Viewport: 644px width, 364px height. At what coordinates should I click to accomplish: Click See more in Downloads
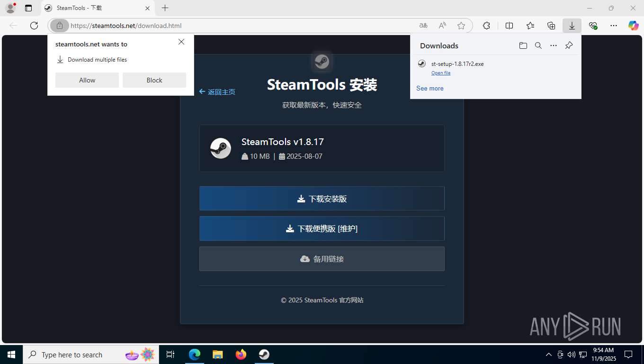point(430,88)
